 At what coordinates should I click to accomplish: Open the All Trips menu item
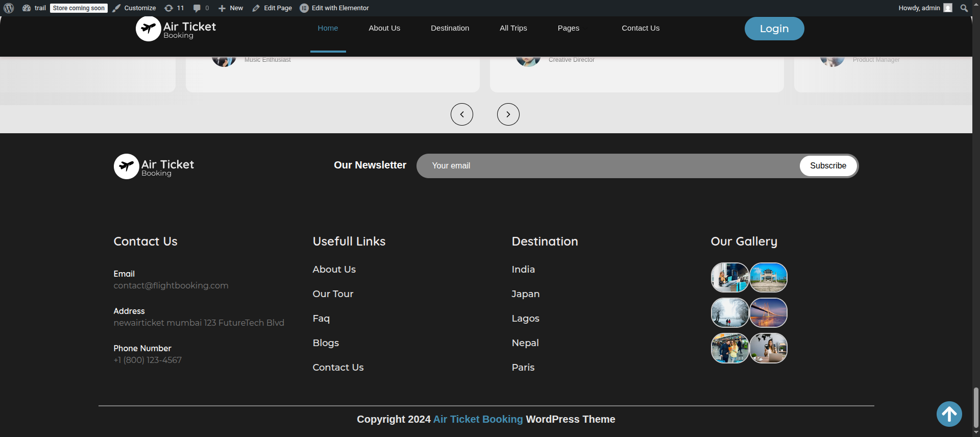click(513, 28)
